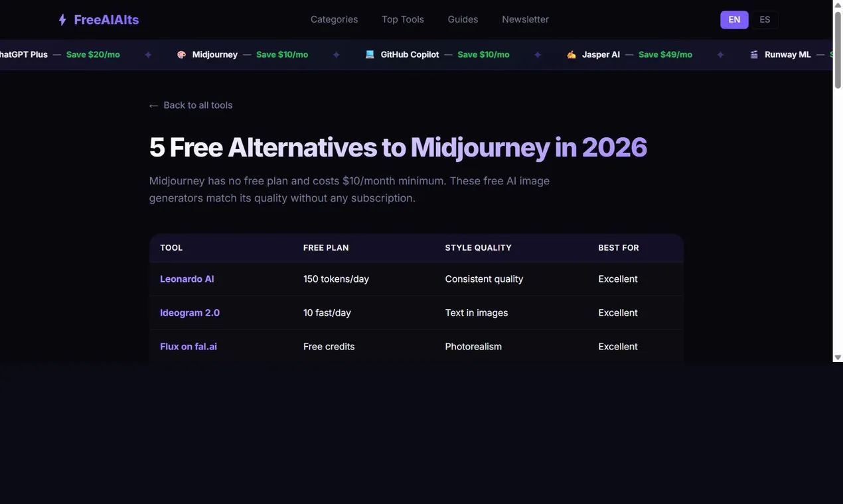Click 'Consistent quality' cell

[484, 279]
